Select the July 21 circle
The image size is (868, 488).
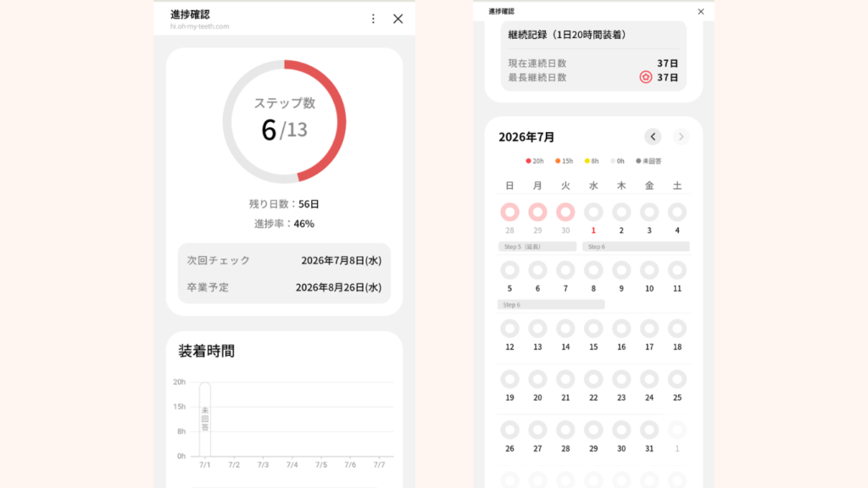pos(565,379)
